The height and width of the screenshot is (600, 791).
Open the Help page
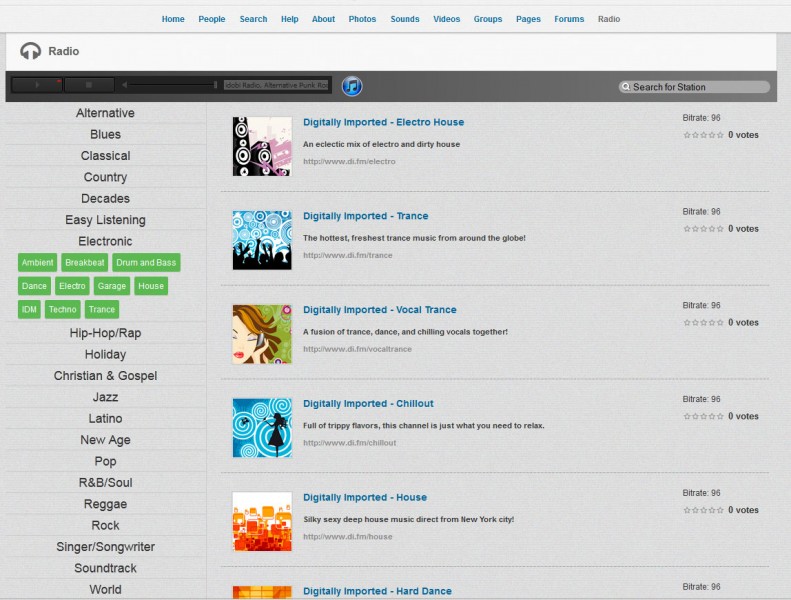coord(290,19)
